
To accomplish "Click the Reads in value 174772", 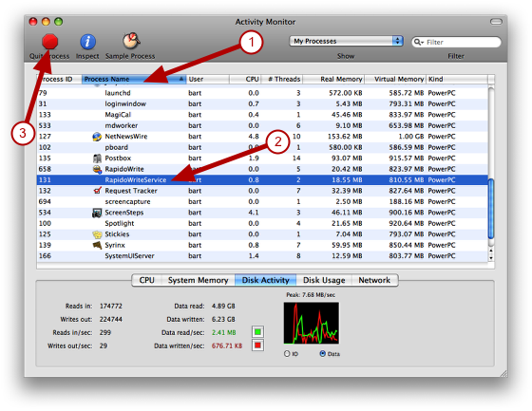I will pyautogui.click(x=111, y=307).
